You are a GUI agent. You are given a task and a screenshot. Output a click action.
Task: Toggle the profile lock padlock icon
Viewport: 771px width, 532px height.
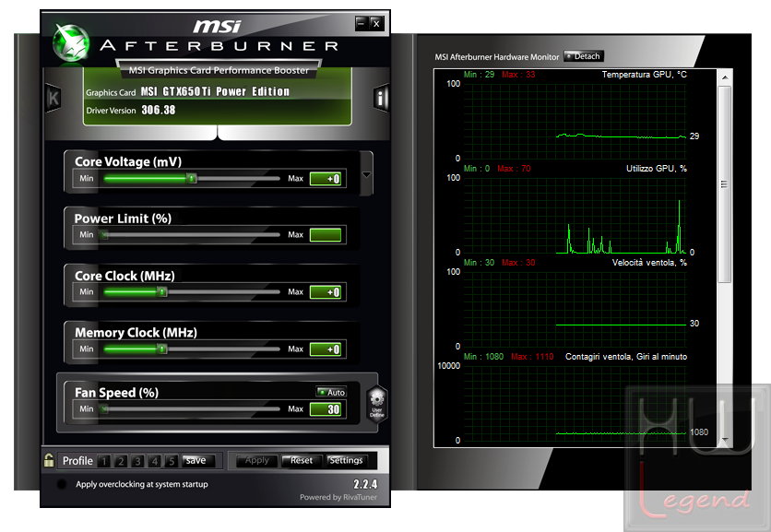(x=49, y=460)
